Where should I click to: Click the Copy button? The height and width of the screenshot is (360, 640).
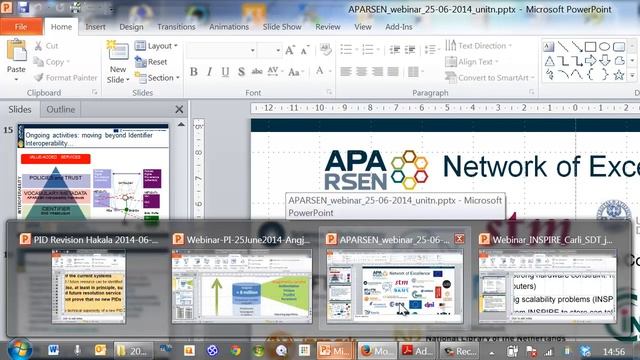click(x=51, y=62)
